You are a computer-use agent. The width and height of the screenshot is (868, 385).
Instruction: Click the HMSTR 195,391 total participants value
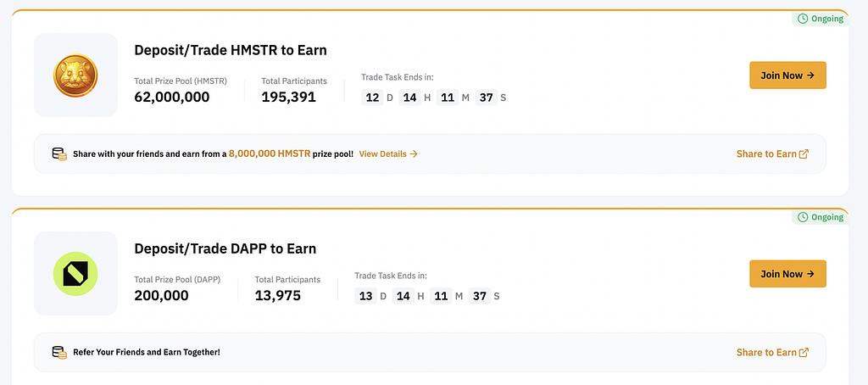[288, 97]
